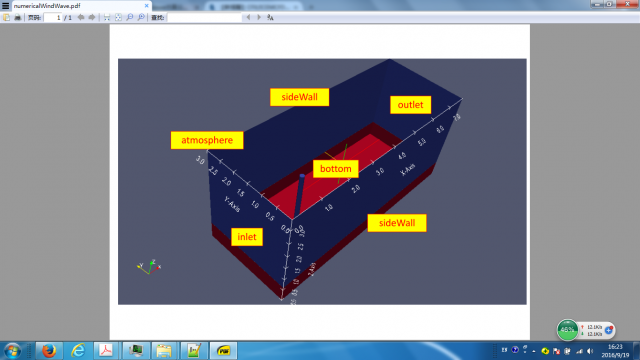Open Internet Explorer from the taskbar
The height and width of the screenshot is (360, 640).
(78, 351)
